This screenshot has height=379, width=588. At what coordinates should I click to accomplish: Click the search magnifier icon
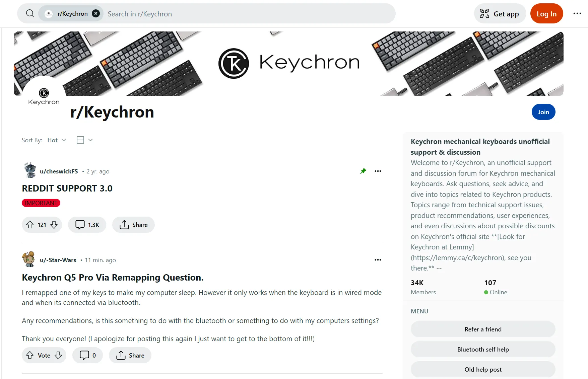coord(30,13)
